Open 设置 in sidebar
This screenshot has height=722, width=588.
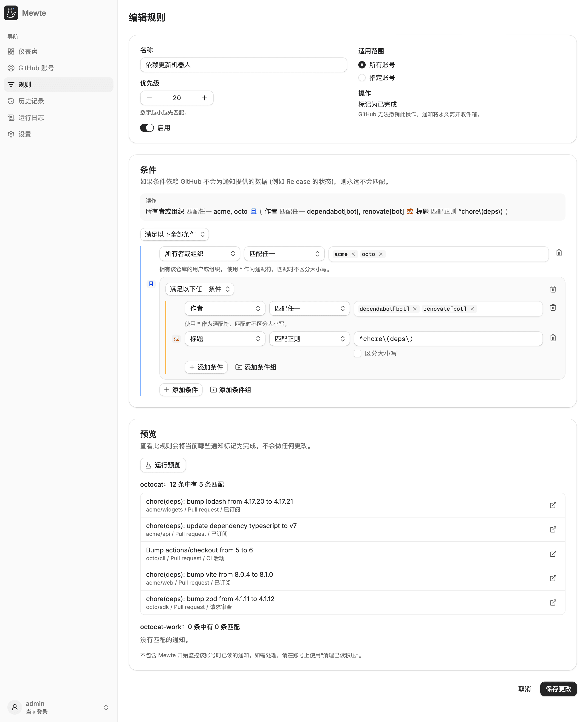click(x=59, y=134)
